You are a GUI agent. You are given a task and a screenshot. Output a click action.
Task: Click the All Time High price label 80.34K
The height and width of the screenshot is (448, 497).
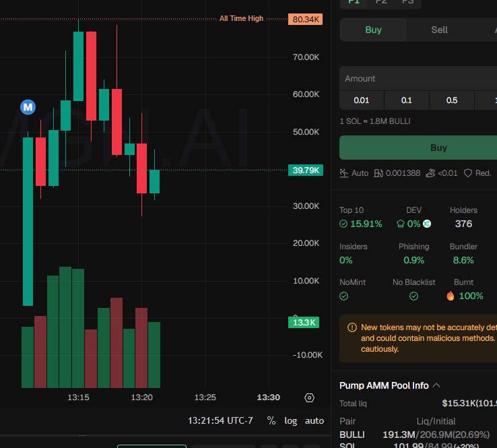click(306, 20)
